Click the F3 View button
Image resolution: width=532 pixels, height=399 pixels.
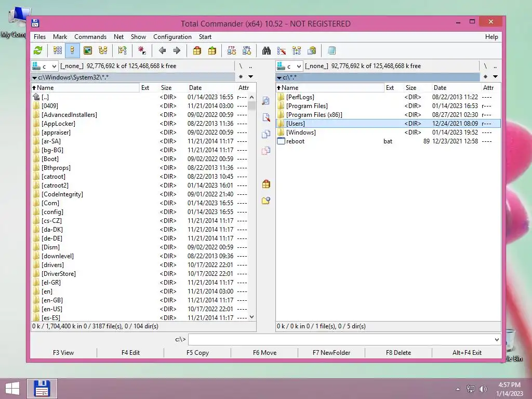point(63,353)
